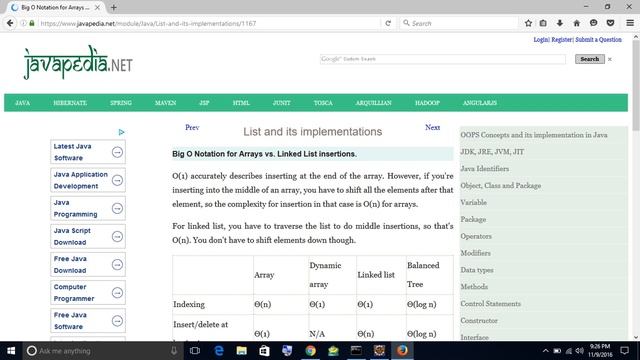Open the Firefox hamburger menu
Screen dimensions: 640x360
[630, 23]
